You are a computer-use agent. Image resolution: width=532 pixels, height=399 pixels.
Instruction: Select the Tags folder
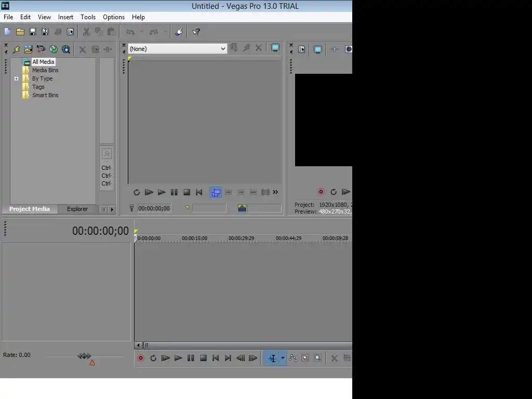(38, 87)
